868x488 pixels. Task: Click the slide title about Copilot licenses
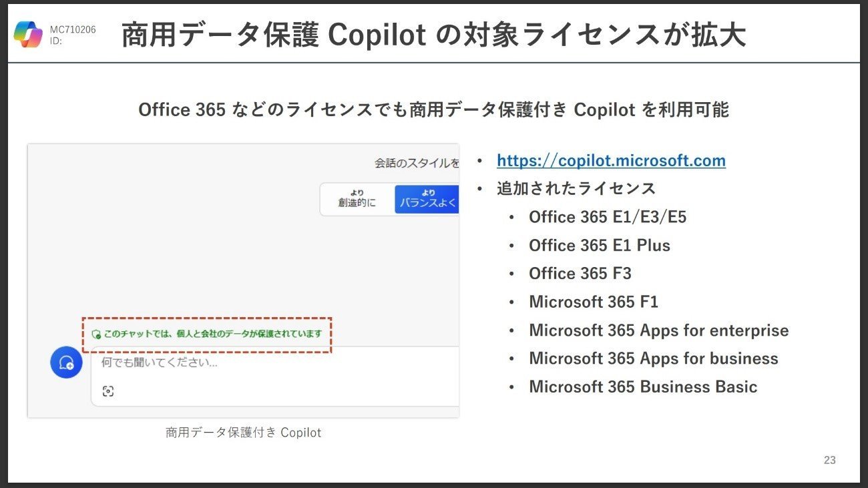[433, 35]
